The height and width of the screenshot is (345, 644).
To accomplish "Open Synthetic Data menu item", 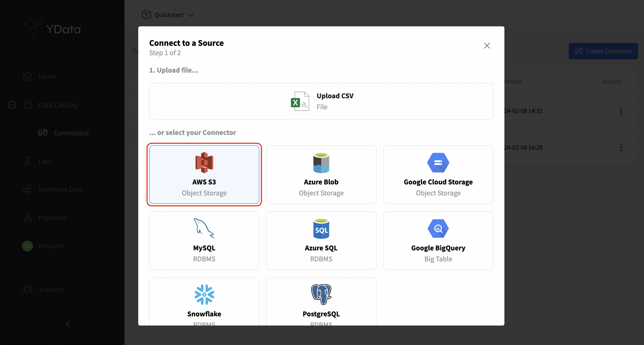I will 60,189.
